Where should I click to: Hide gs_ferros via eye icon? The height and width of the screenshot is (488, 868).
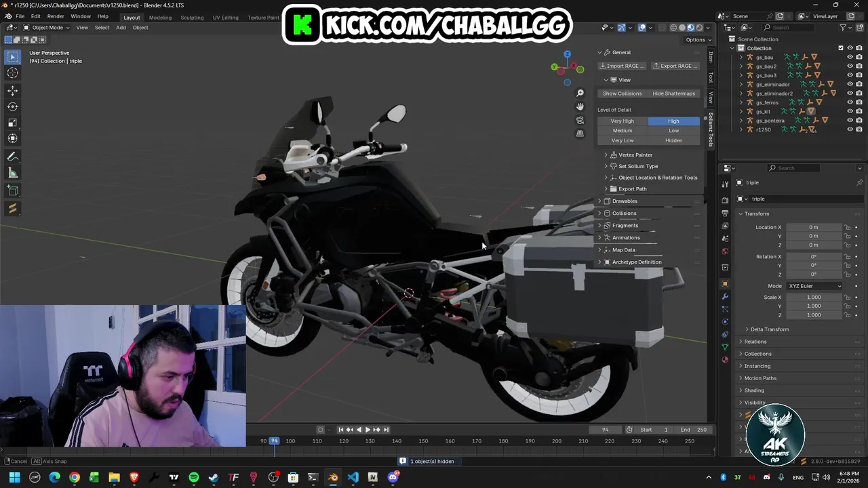tap(850, 102)
